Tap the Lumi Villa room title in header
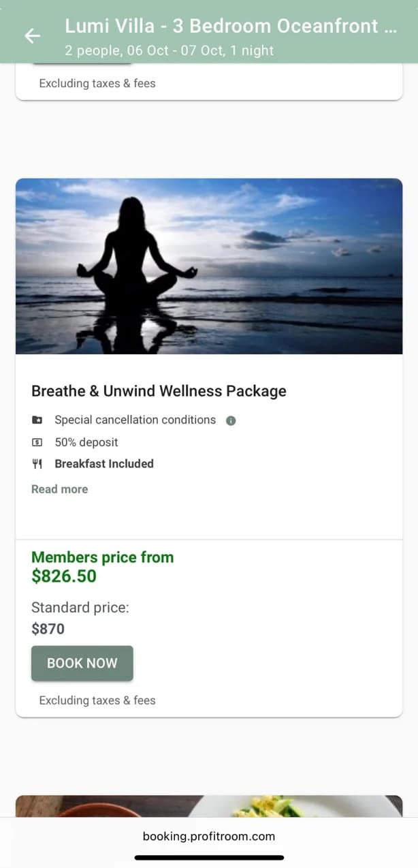 (230, 26)
